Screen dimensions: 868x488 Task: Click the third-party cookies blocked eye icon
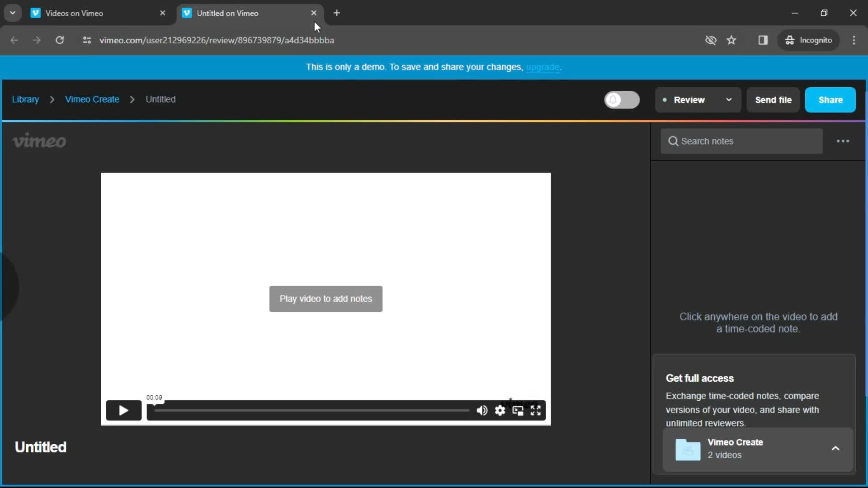711,40
